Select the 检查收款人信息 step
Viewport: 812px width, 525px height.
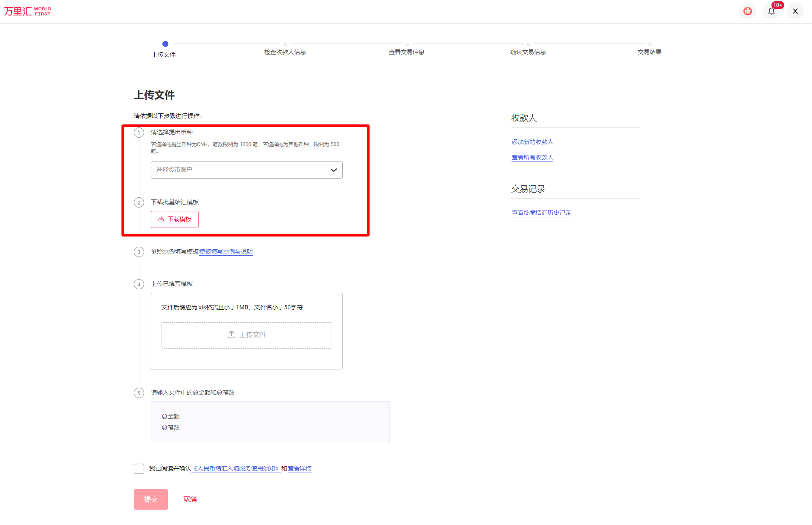click(x=285, y=52)
